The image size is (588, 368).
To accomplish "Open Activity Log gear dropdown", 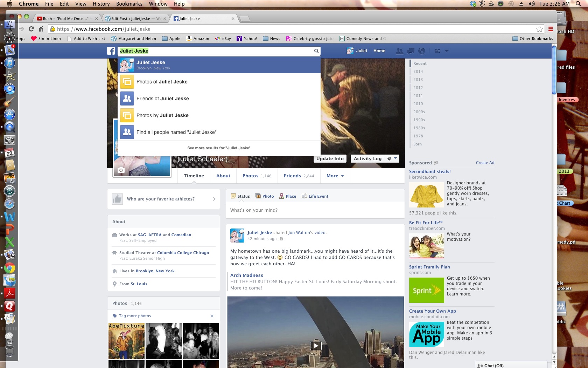I will pos(392,159).
